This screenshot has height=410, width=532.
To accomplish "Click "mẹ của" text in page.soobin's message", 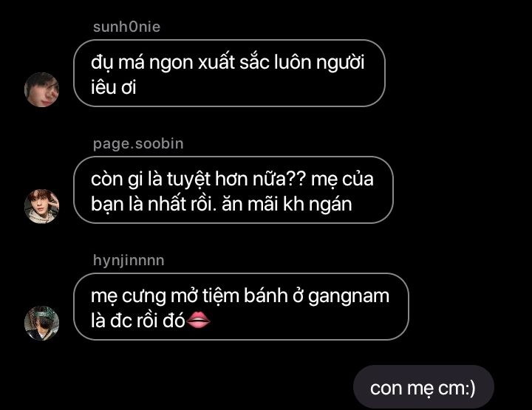I will (342, 179).
